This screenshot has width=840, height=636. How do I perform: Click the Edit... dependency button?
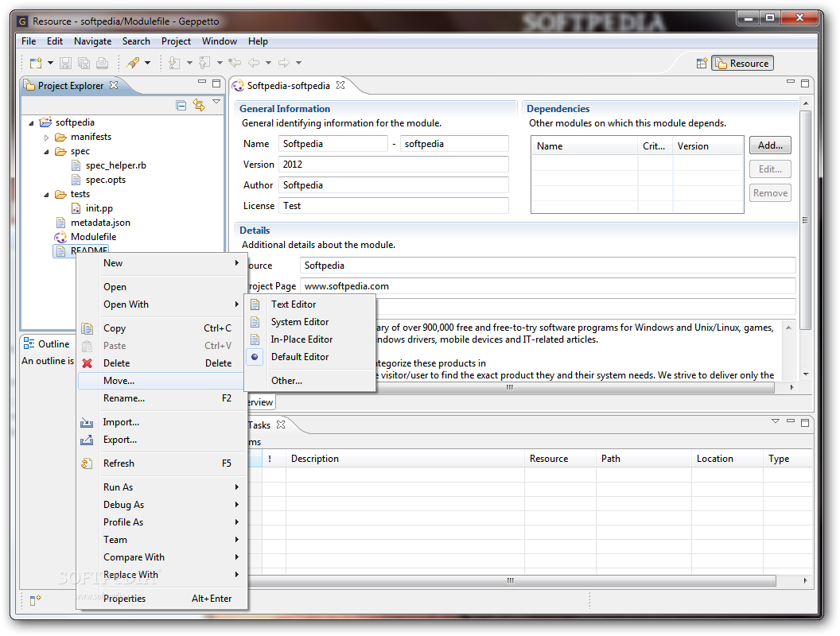(x=770, y=169)
